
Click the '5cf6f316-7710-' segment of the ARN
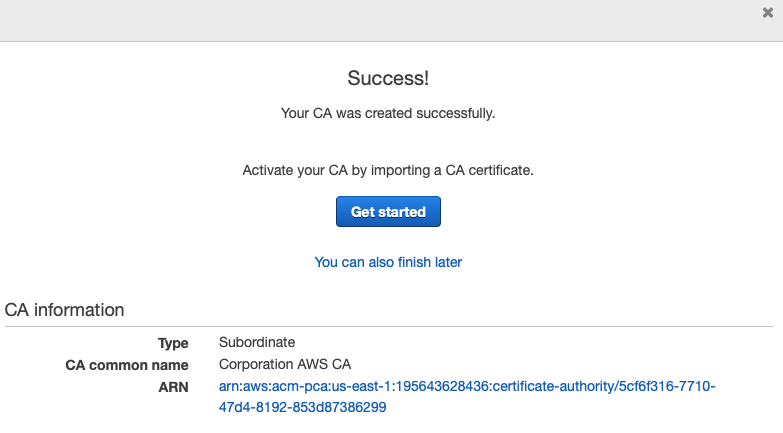668,386
